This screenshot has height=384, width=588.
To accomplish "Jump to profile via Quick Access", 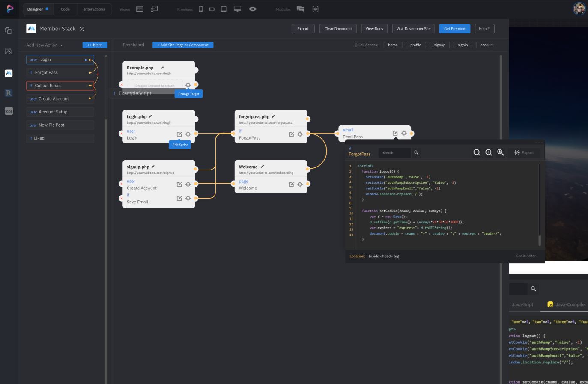I will click(416, 45).
